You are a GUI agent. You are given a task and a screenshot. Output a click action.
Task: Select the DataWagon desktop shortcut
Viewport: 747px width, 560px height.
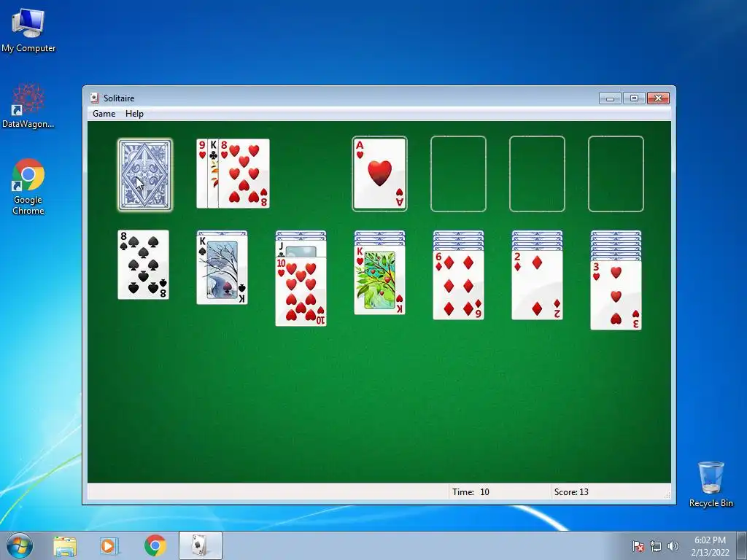pyautogui.click(x=28, y=106)
